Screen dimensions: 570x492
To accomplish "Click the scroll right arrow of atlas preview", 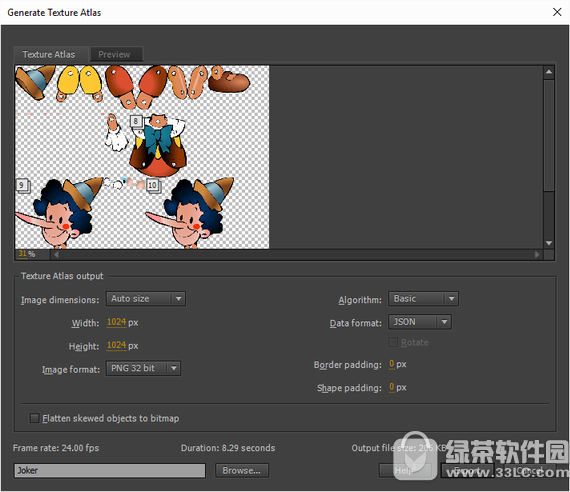I will pyautogui.click(x=537, y=255).
